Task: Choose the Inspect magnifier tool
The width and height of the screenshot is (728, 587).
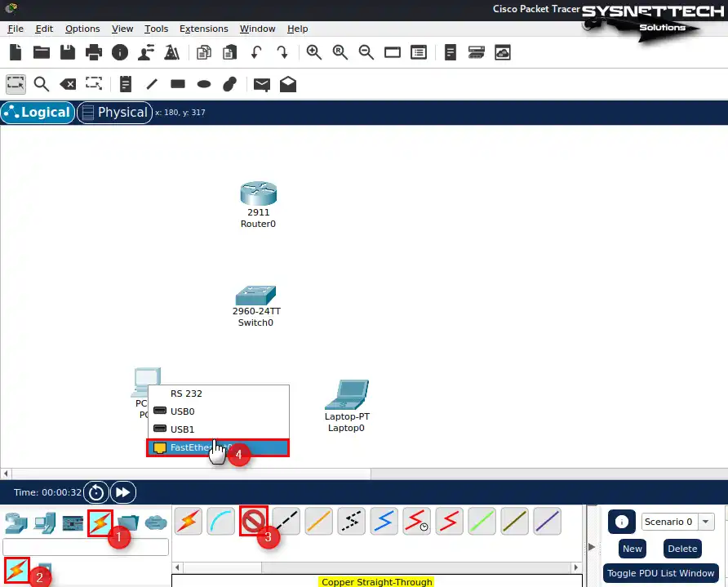Action: (42, 84)
